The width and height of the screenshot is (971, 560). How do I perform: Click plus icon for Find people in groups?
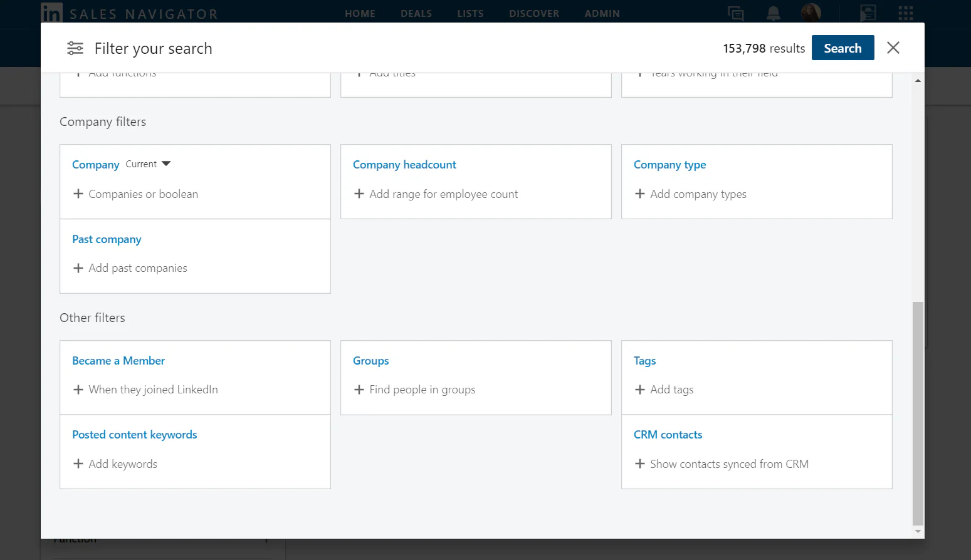pyautogui.click(x=359, y=390)
